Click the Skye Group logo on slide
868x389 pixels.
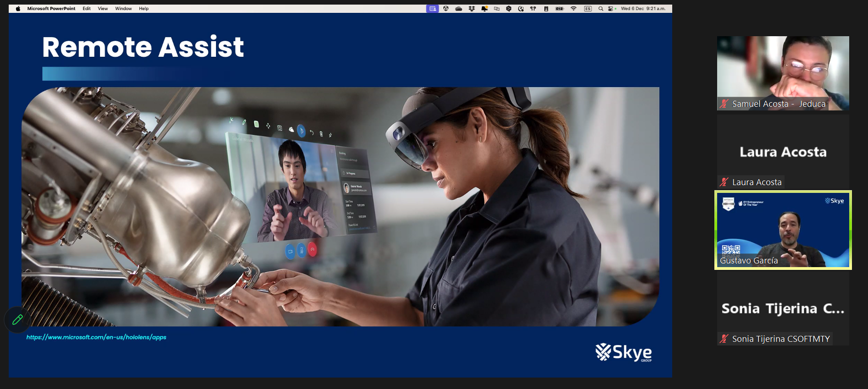click(x=624, y=352)
